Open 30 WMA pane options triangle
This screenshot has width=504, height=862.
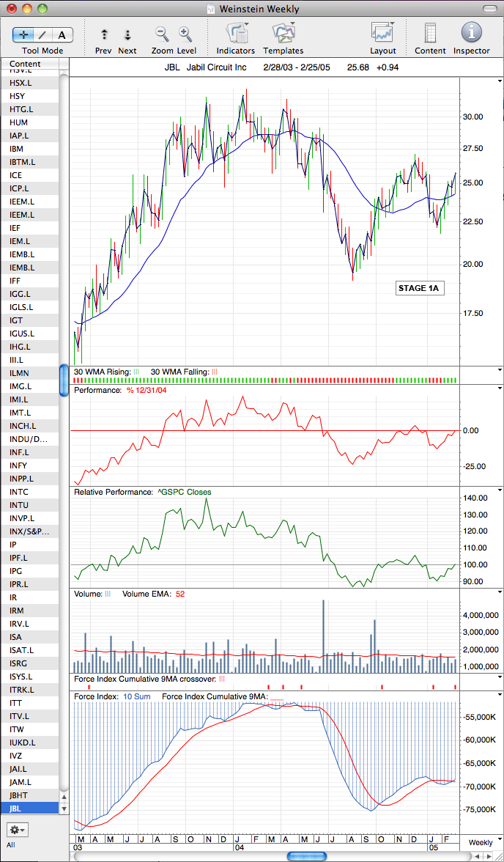pos(500,370)
